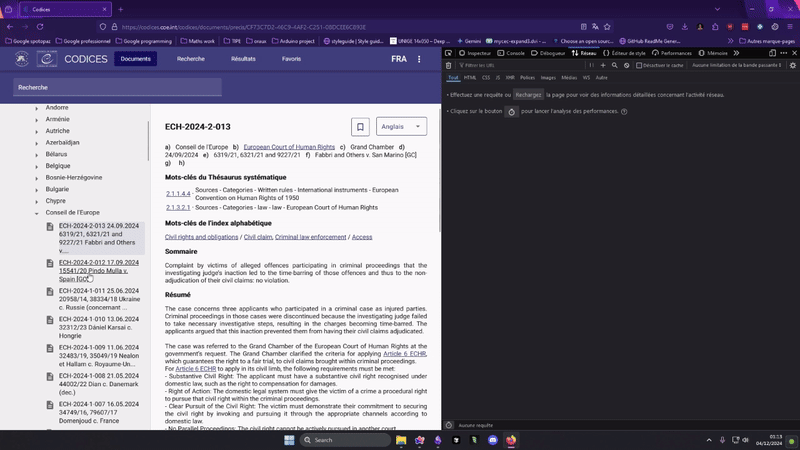This screenshot has height=450, width=800.
Task: Open thesaurus keyword 2.1.1.4.4 link
Action: click(x=178, y=194)
